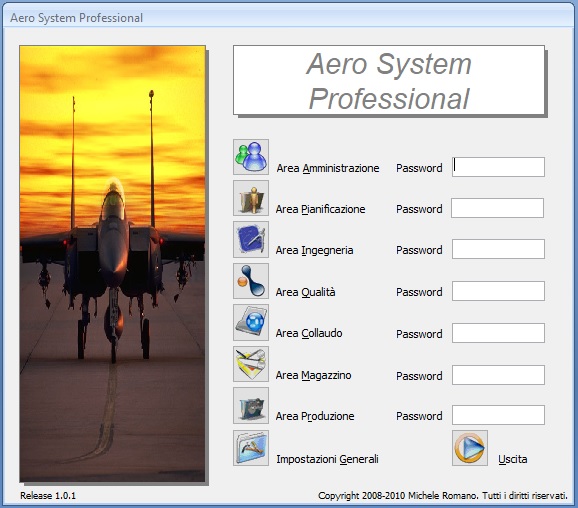Click the Impostazioni Generali text label
Viewport: 578px width, 508px height.
coord(327,459)
